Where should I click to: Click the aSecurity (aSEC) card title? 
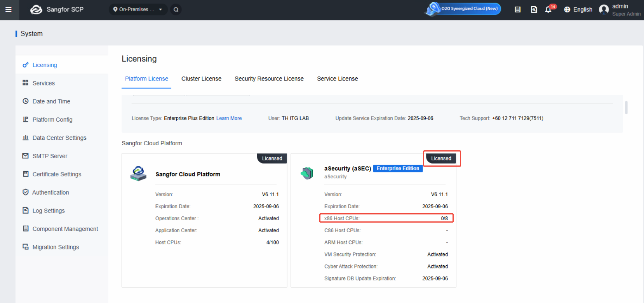[348, 169]
